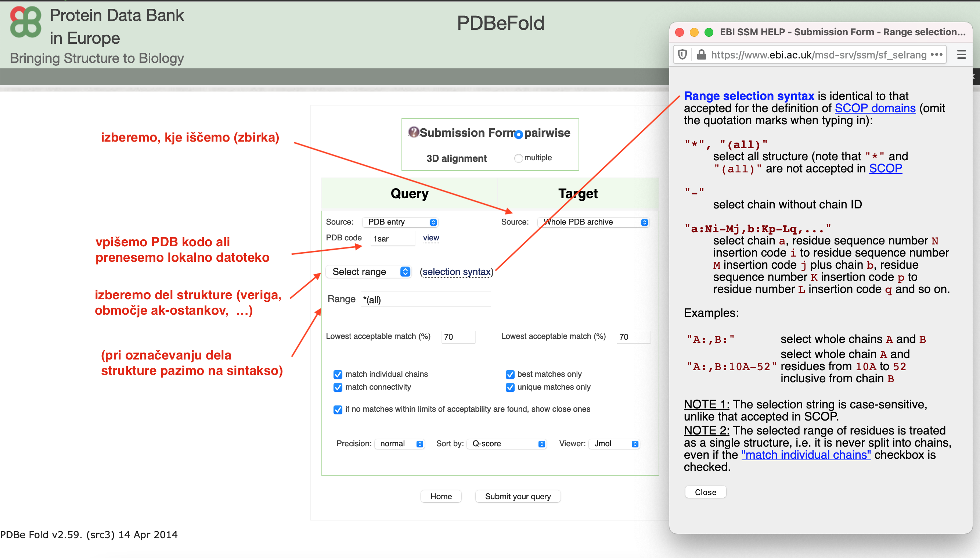Maximize the help window with the green button
This screenshot has width=980, height=558.
[x=709, y=32]
